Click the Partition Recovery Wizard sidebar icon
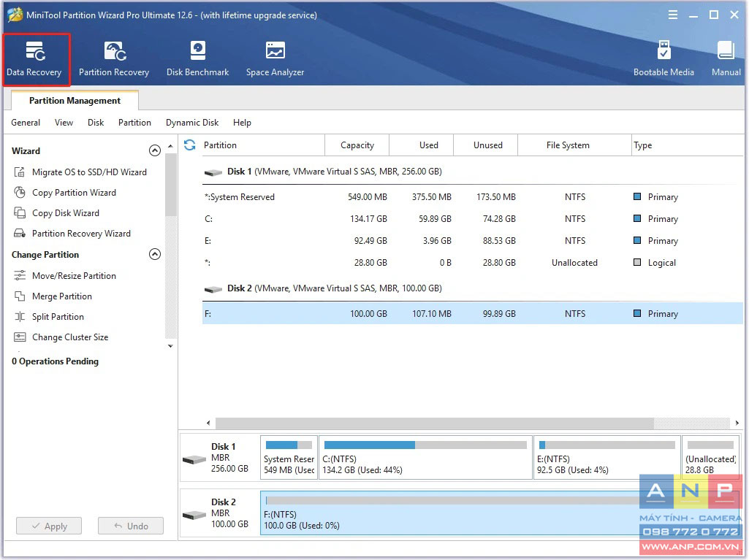Image resolution: width=749 pixels, height=560 pixels. click(x=20, y=234)
